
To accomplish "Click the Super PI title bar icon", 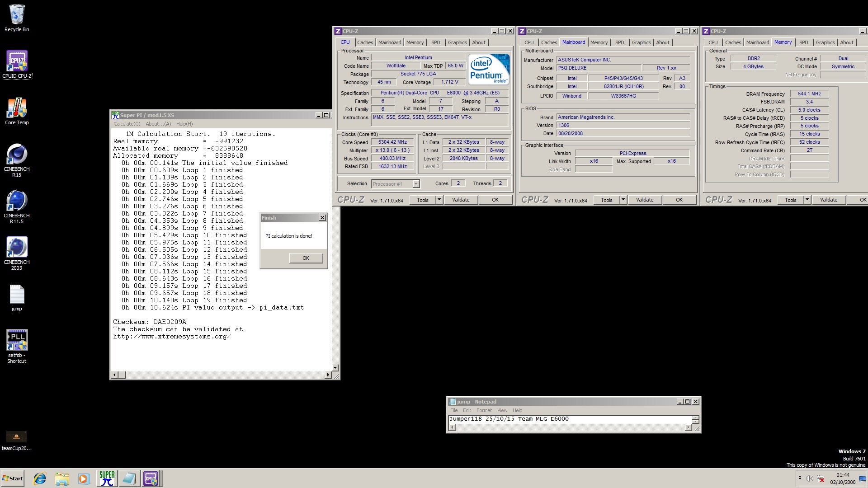I will click(115, 115).
